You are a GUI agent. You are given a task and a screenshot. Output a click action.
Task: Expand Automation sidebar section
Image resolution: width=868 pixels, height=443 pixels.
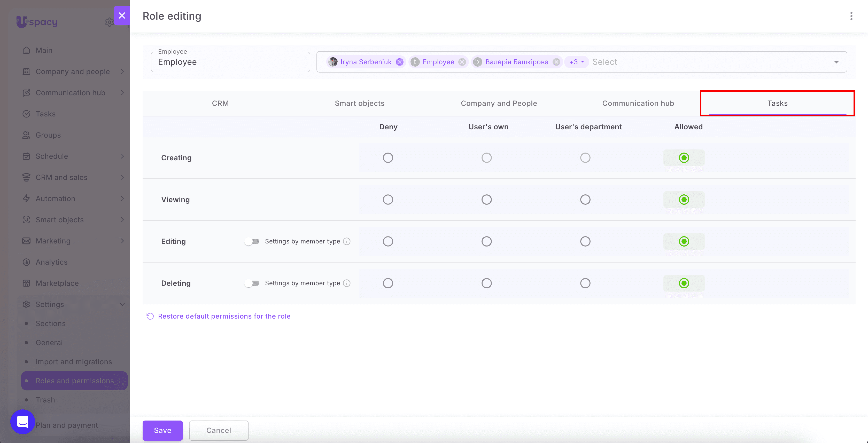(x=123, y=199)
